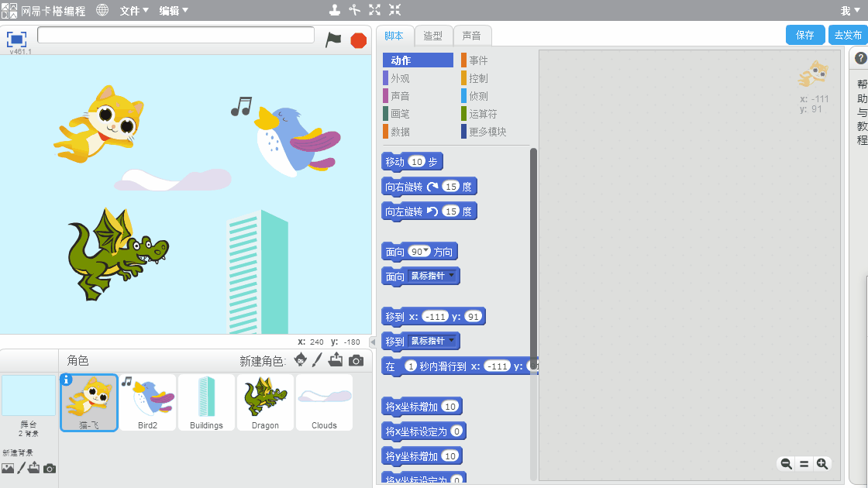Select the 控制 block category
This screenshot has width=868, height=488.
click(494, 78)
